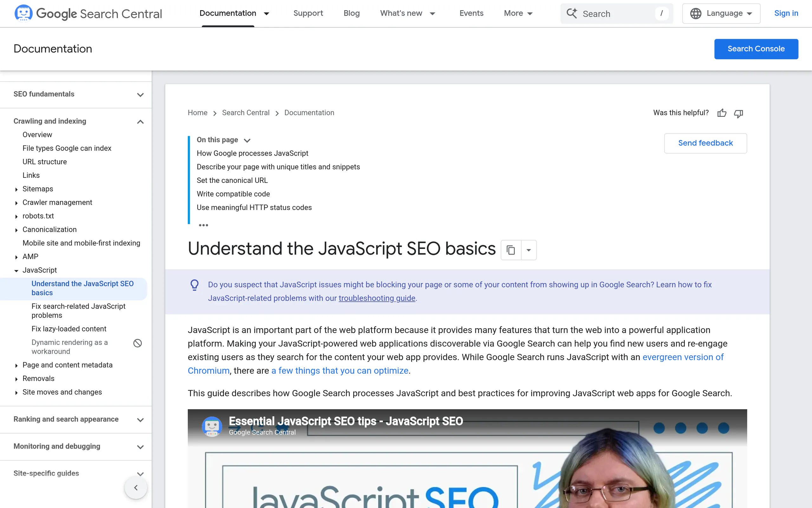Open a few things you can optimize link

[x=340, y=371]
